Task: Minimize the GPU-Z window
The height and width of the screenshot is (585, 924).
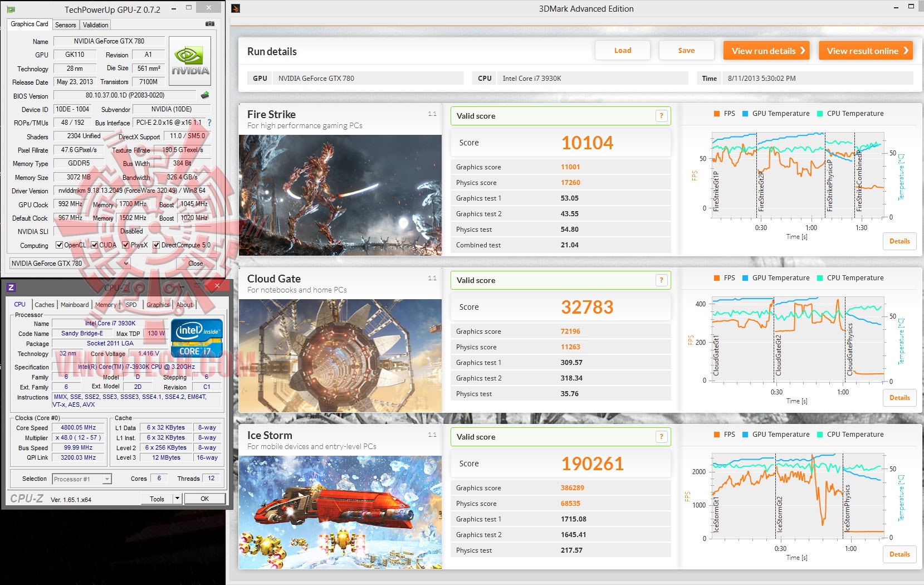Action: (x=174, y=8)
